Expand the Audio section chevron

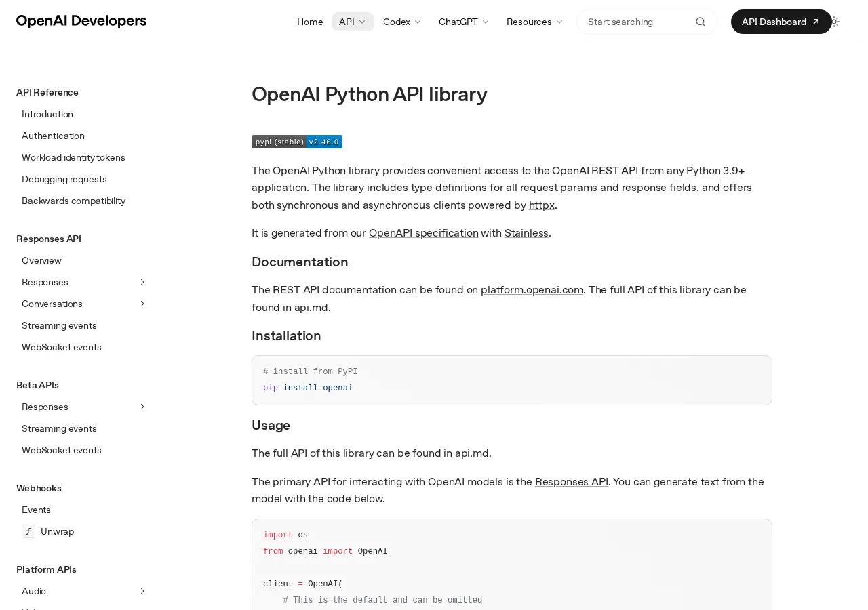tap(142, 591)
